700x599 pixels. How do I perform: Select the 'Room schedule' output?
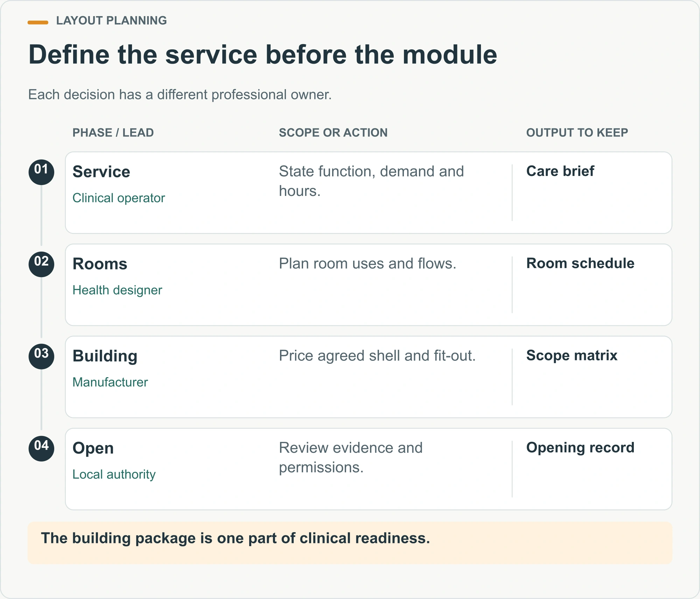click(580, 263)
